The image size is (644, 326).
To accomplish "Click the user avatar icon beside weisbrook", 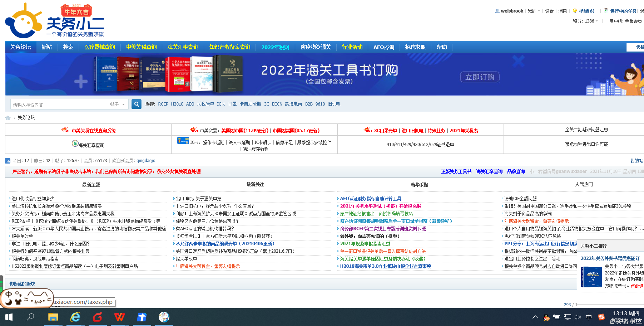I will [497, 11].
